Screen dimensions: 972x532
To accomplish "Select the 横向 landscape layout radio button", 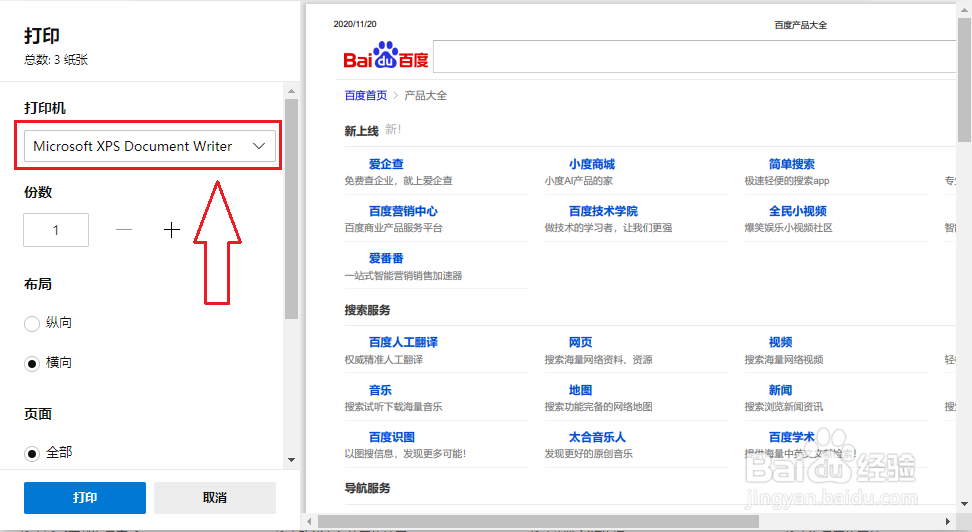I will coord(32,363).
